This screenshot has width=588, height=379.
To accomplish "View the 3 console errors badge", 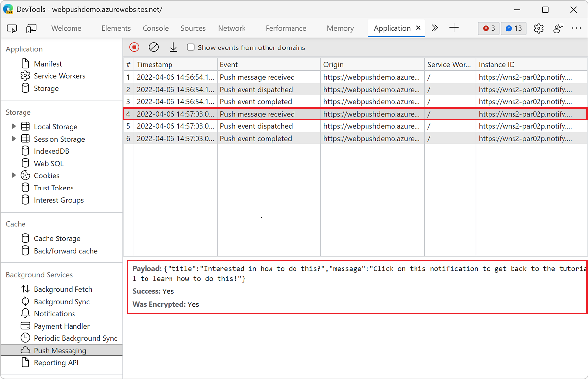I will coord(489,28).
